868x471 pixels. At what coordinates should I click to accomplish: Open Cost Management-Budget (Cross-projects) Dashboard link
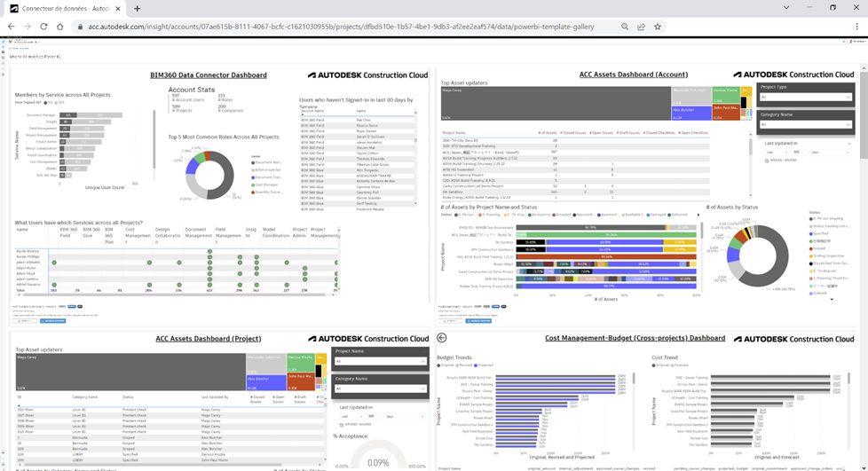pyautogui.click(x=635, y=338)
